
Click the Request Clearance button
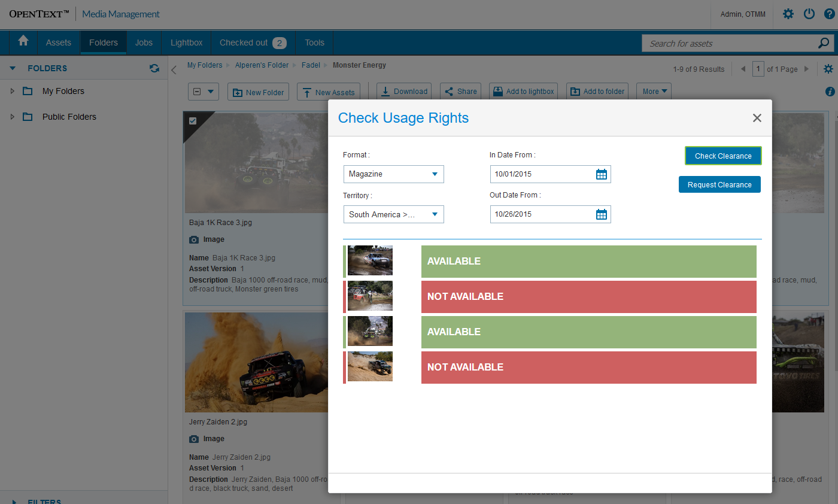pos(719,184)
